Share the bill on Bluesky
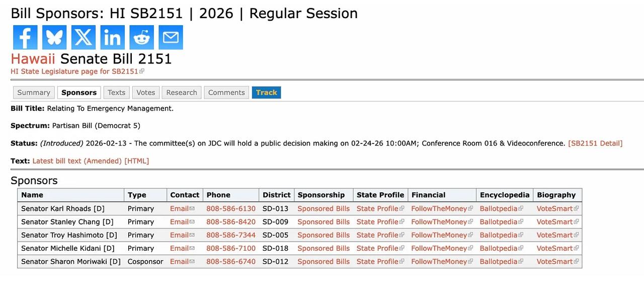This screenshot has width=644, height=302. click(x=54, y=37)
